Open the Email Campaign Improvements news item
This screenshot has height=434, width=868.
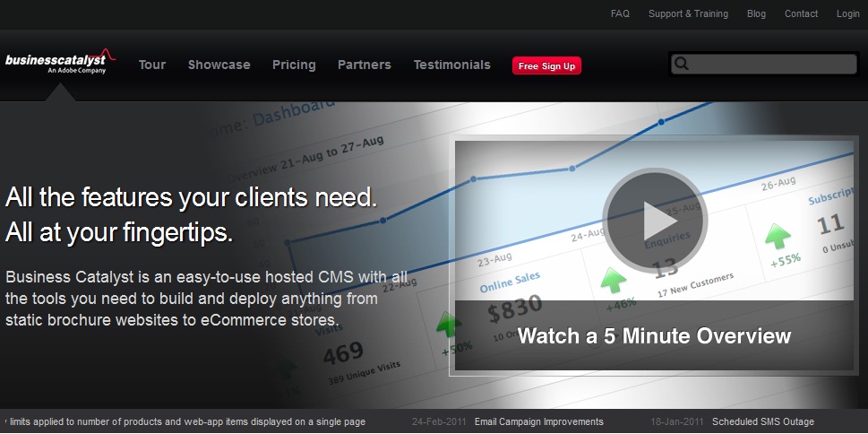[538, 421]
